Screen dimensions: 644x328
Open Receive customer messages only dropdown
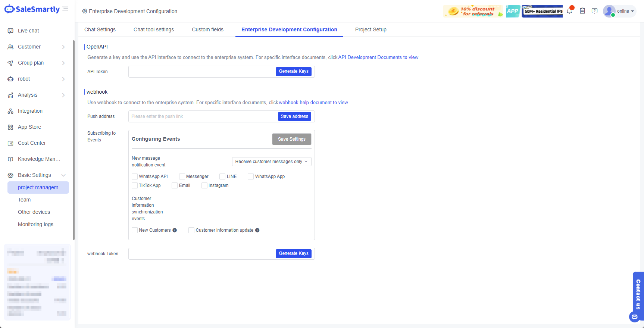click(x=271, y=162)
